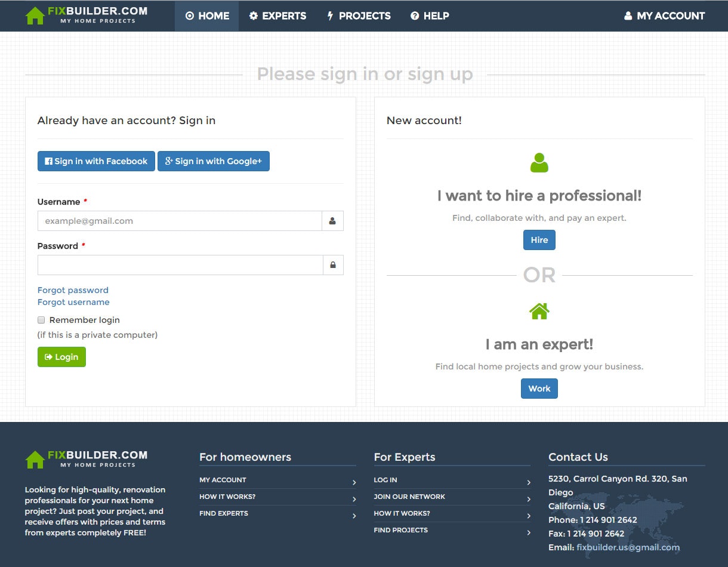The width and height of the screenshot is (728, 567).
Task: Tick the Remember login checkbox
Action: click(41, 320)
